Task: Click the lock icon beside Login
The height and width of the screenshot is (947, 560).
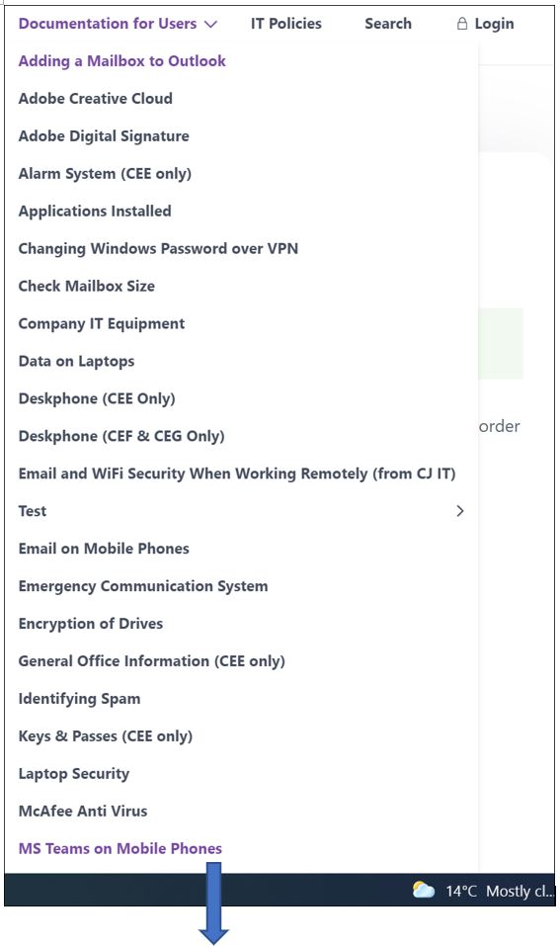Action: click(x=462, y=24)
